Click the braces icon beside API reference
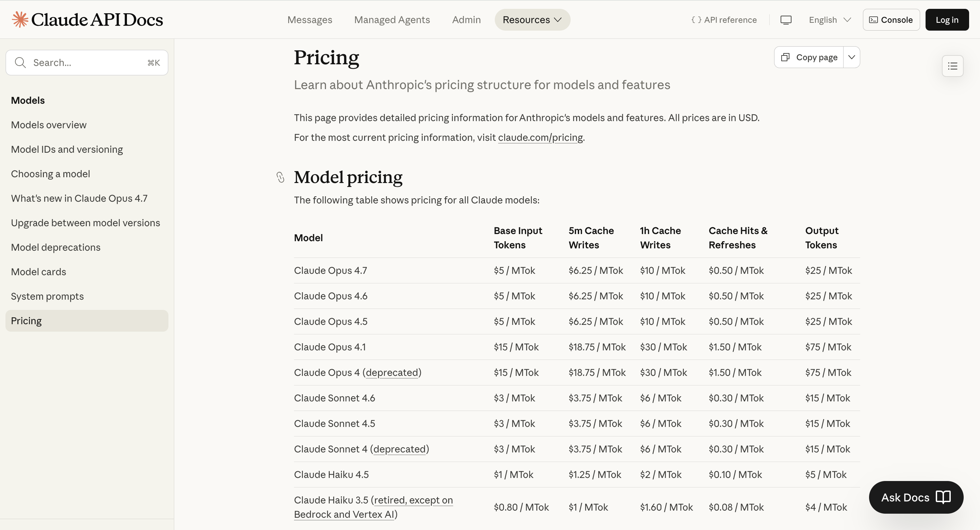 (x=696, y=20)
